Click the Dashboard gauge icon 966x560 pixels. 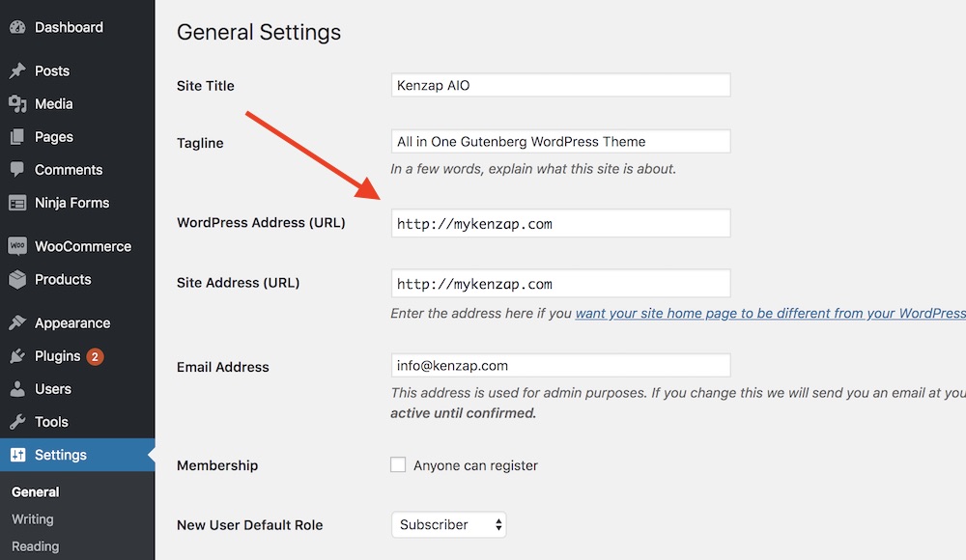pyautogui.click(x=17, y=27)
